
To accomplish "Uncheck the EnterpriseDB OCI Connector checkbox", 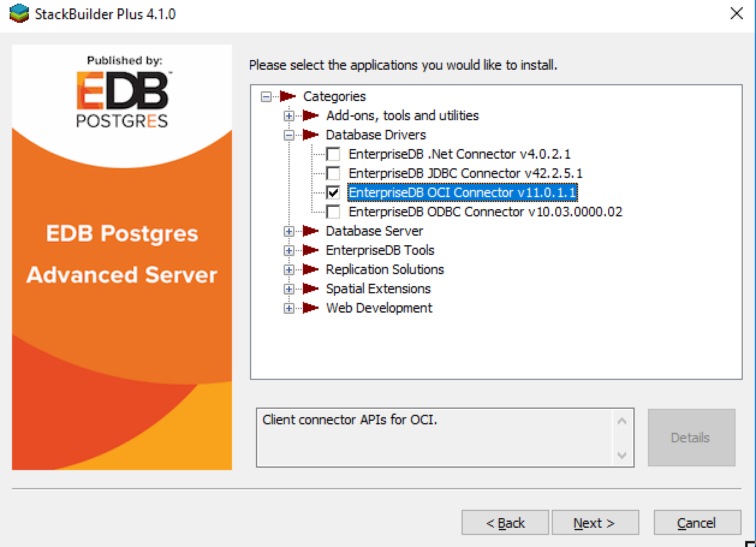I will coord(333,193).
